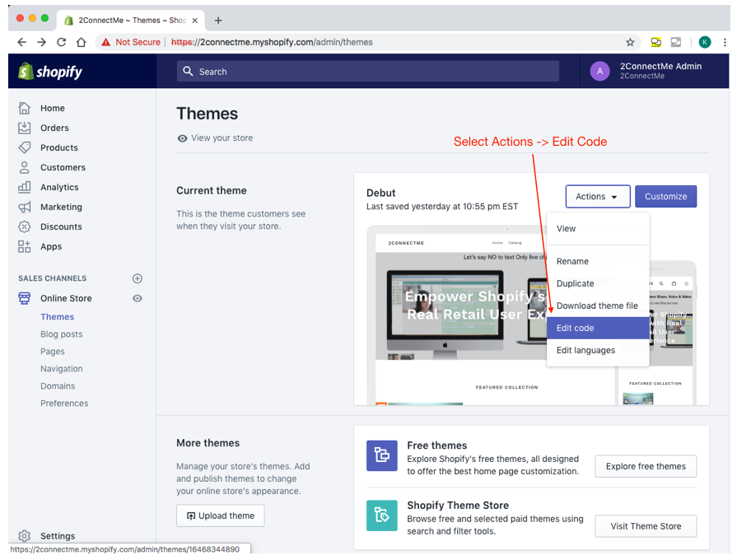The width and height of the screenshot is (737, 560).
Task: Click the Not Secure warning indicator
Action: pos(131,42)
